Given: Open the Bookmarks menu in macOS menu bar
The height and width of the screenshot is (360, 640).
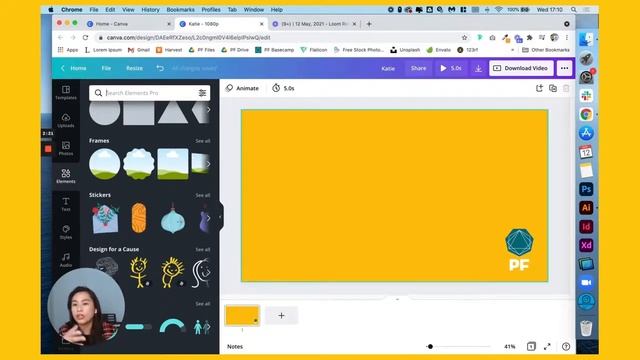Looking at the screenshot, I should tap(180, 9).
